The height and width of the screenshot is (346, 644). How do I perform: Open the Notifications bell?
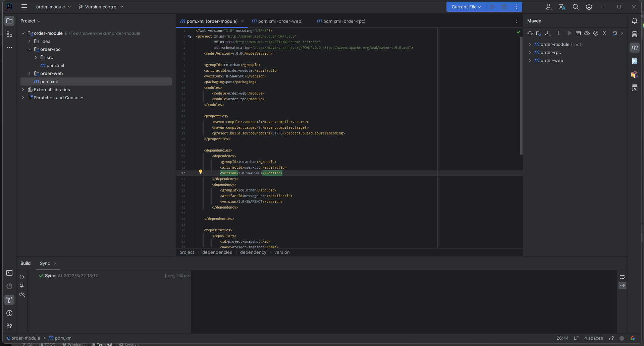(x=635, y=21)
